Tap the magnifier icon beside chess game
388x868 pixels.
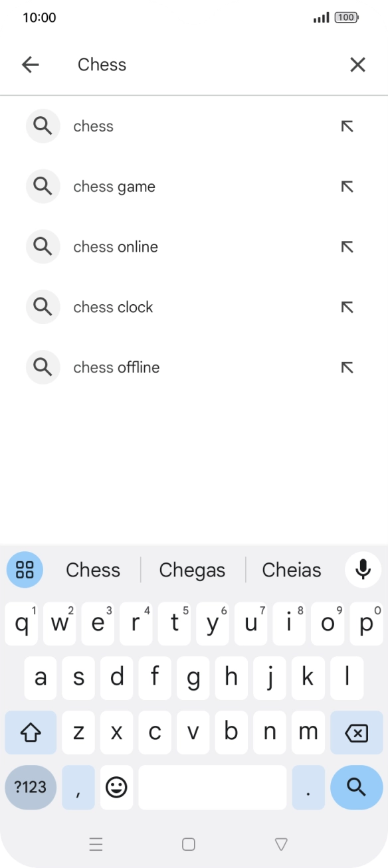pos(43,187)
